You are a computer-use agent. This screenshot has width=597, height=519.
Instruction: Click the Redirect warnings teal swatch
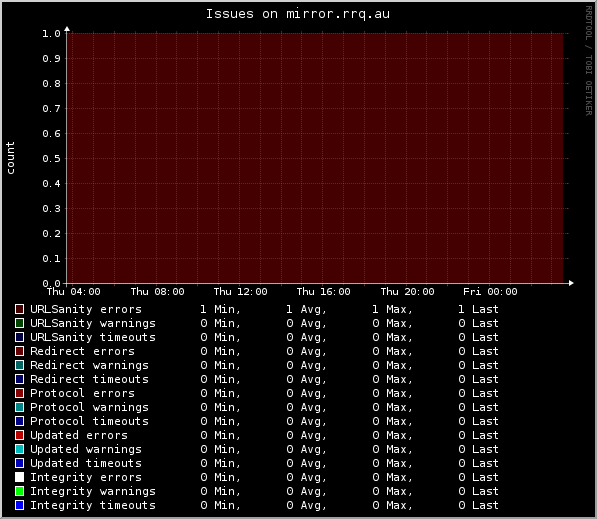pyautogui.click(x=19, y=365)
